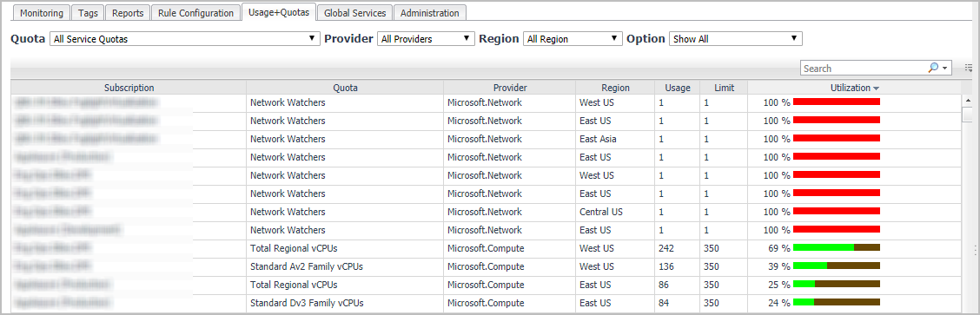980x315 pixels.
Task: Click the magnifier search icon
Action: coord(933,68)
